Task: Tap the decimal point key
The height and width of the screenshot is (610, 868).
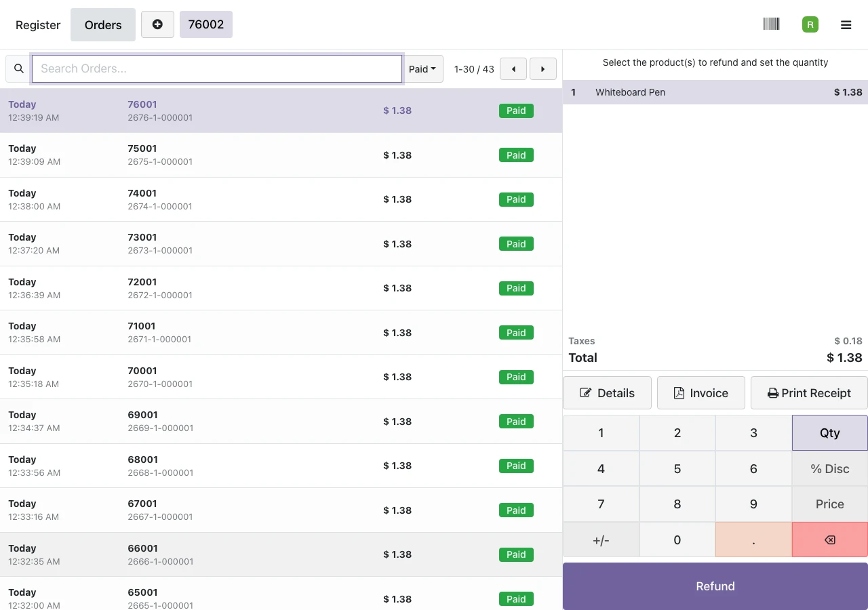Action: coord(753,540)
